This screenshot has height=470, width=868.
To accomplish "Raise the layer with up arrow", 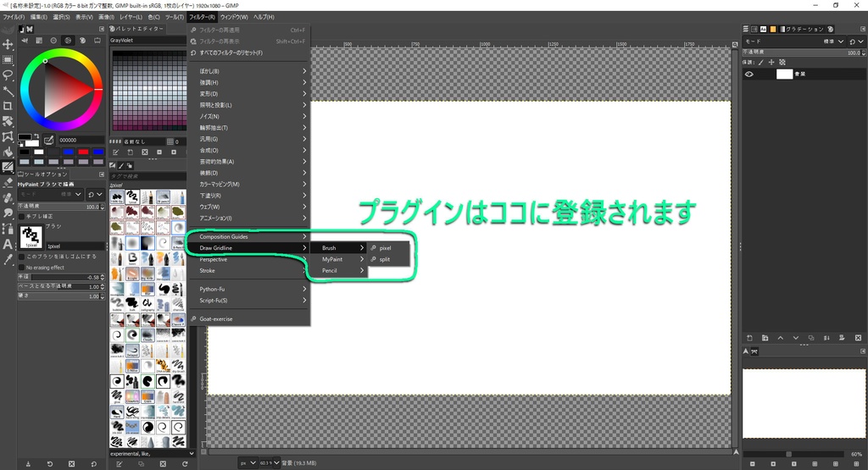I will click(x=781, y=338).
